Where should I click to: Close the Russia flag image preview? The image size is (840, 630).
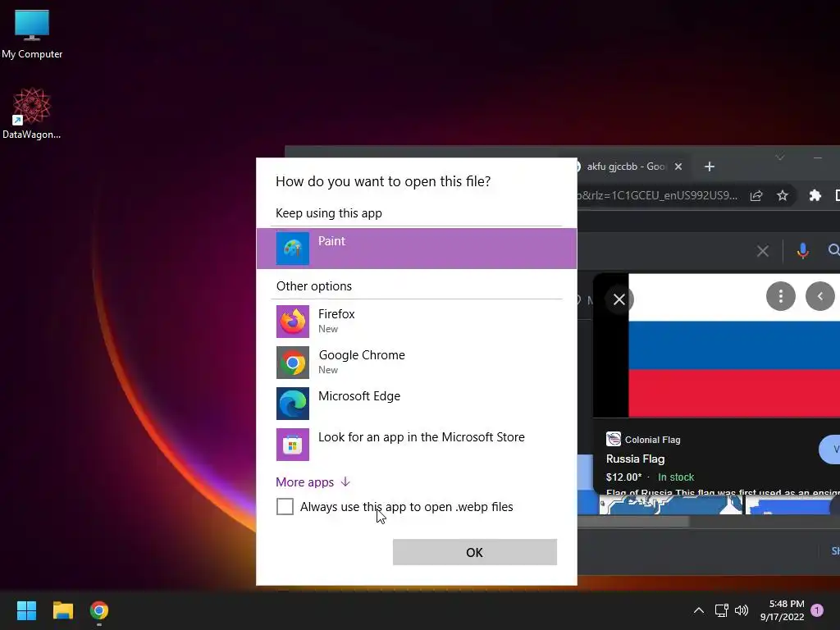[619, 299]
